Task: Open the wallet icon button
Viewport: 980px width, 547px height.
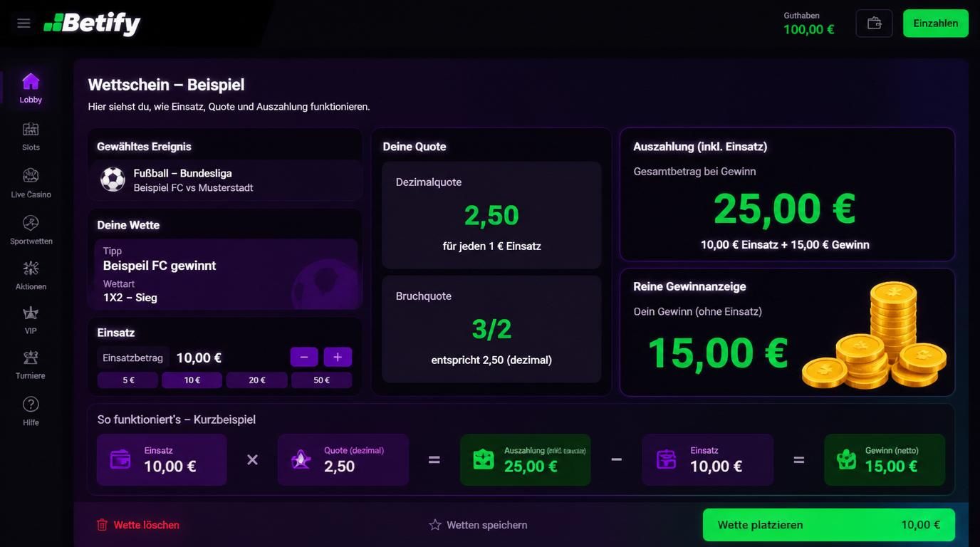Action: (x=874, y=24)
